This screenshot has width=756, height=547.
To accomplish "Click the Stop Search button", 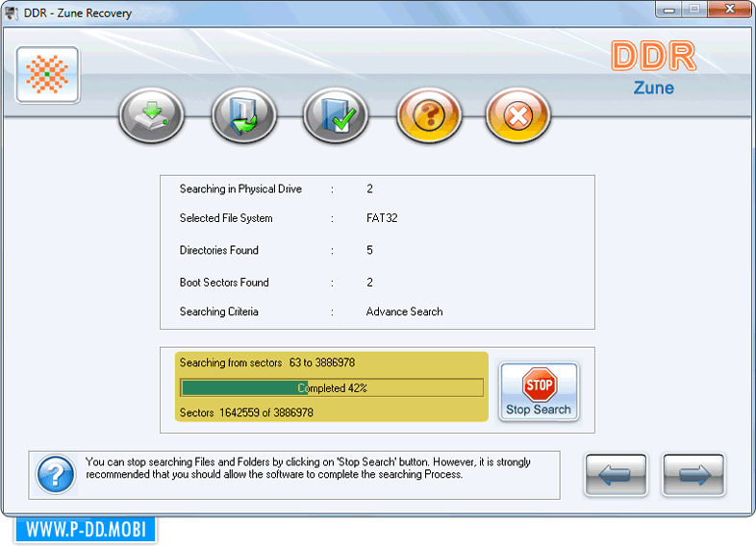I will 539,391.
